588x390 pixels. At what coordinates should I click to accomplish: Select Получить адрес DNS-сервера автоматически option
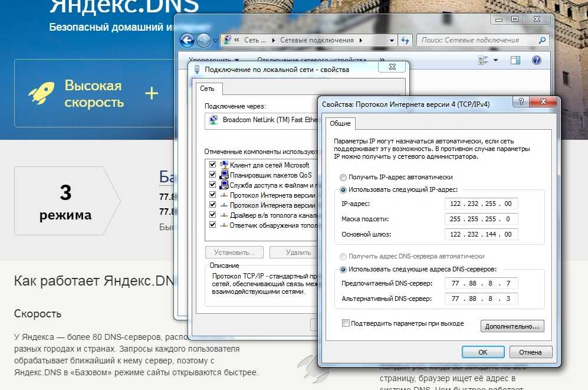coord(343,257)
